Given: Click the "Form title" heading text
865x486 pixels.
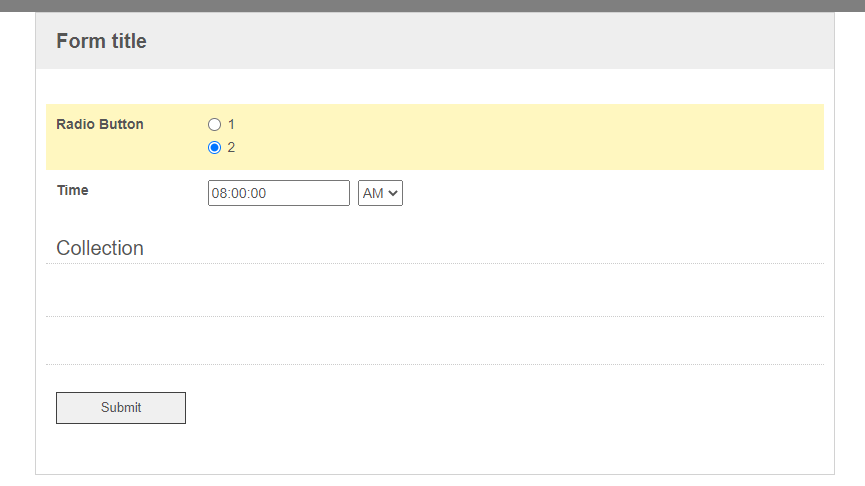Looking at the screenshot, I should pos(101,41).
